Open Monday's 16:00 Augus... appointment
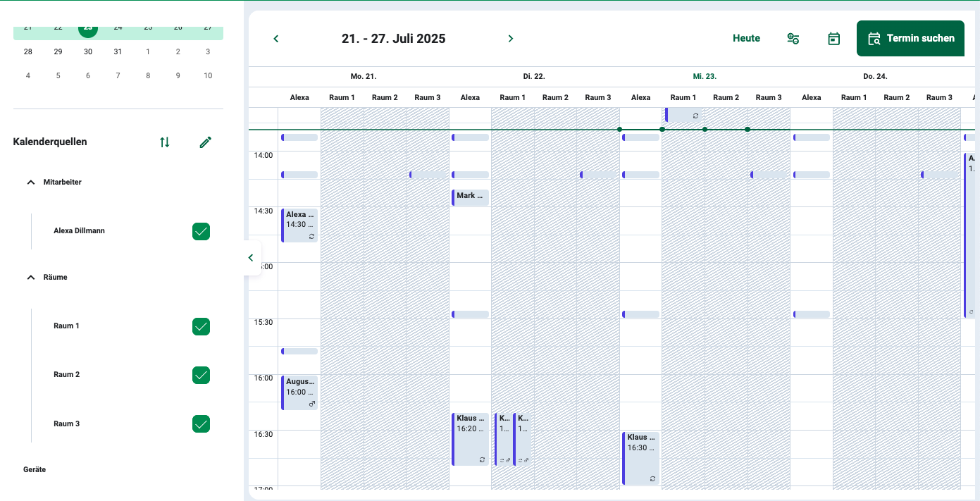980x501 pixels. click(x=299, y=392)
